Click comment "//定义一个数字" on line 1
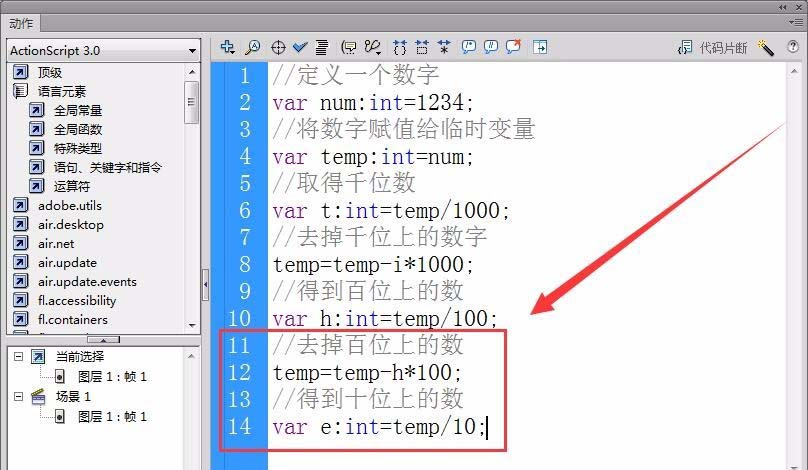 pos(356,75)
